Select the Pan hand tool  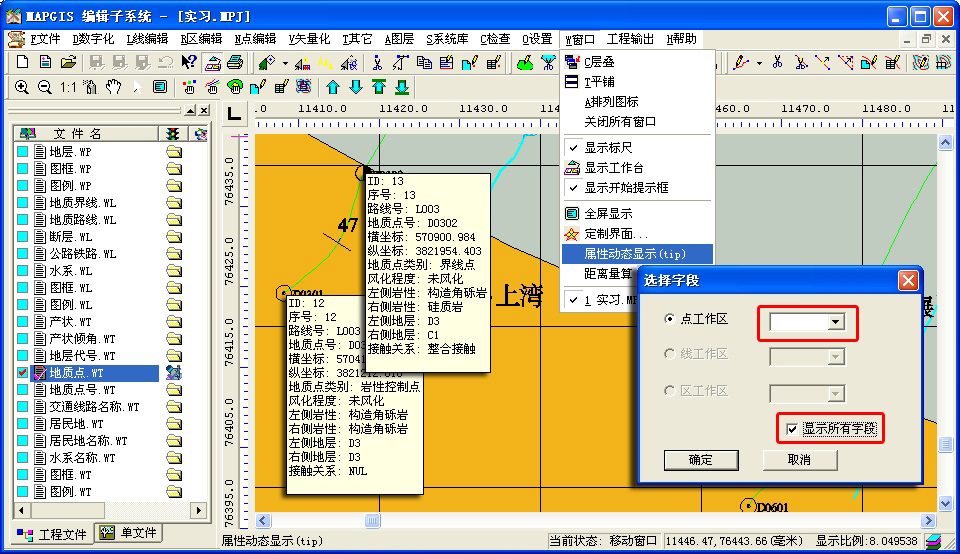pos(113,87)
